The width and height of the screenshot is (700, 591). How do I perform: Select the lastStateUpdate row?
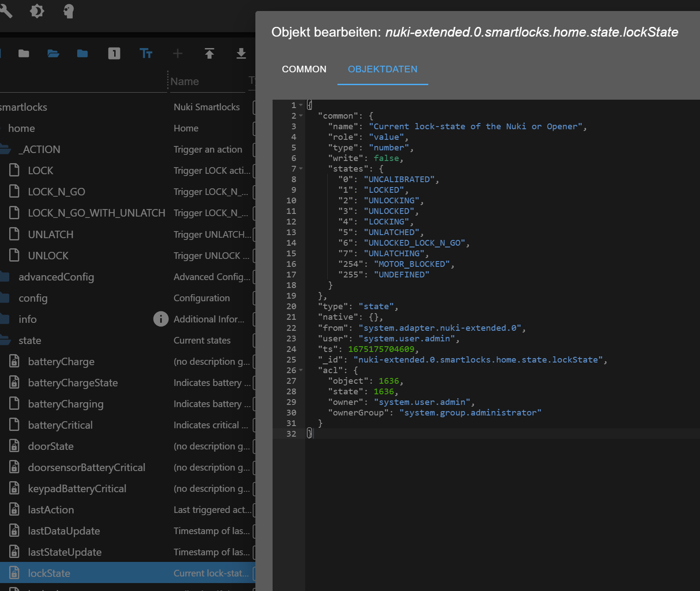coord(127,552)
